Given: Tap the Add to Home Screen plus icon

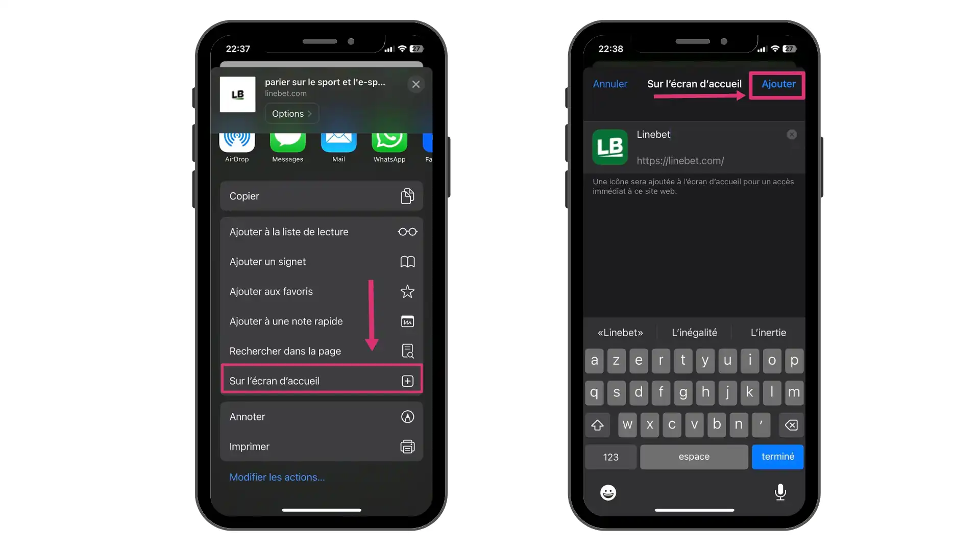Looking at the screenshot, I should 407,381.
